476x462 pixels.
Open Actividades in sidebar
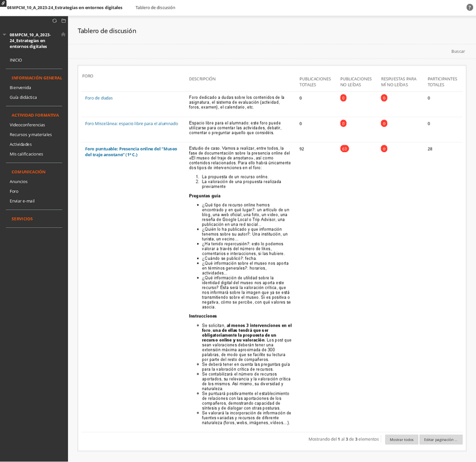(x=21, y=144)
